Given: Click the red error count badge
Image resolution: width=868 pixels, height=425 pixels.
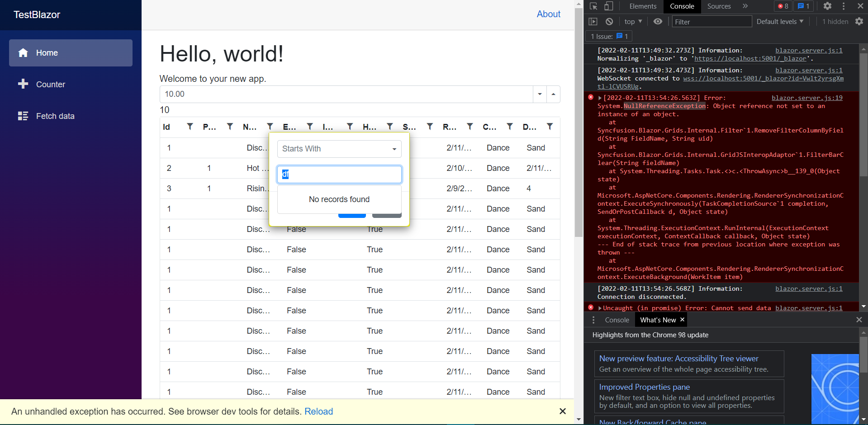Looking at the screenshot, I should tap(783, 6).
